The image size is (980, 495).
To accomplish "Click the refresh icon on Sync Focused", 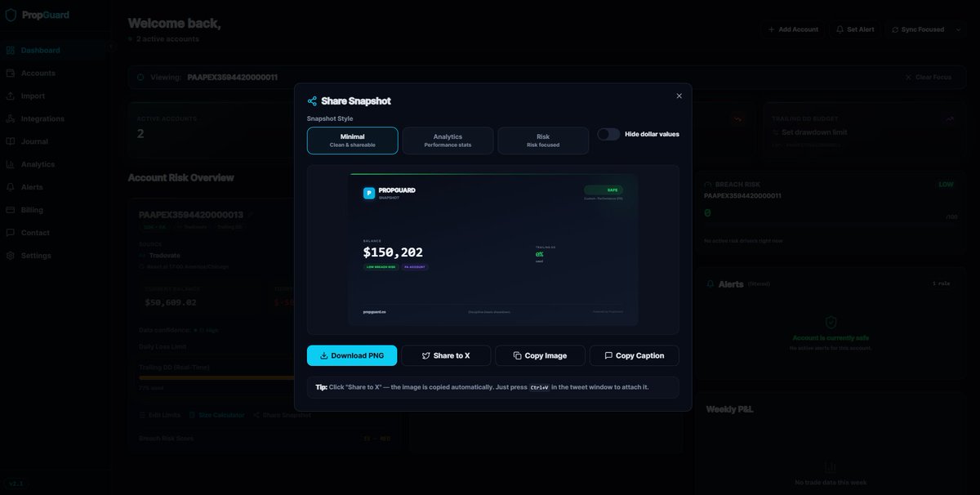I will pyautogui.click(x=895, y=29).
